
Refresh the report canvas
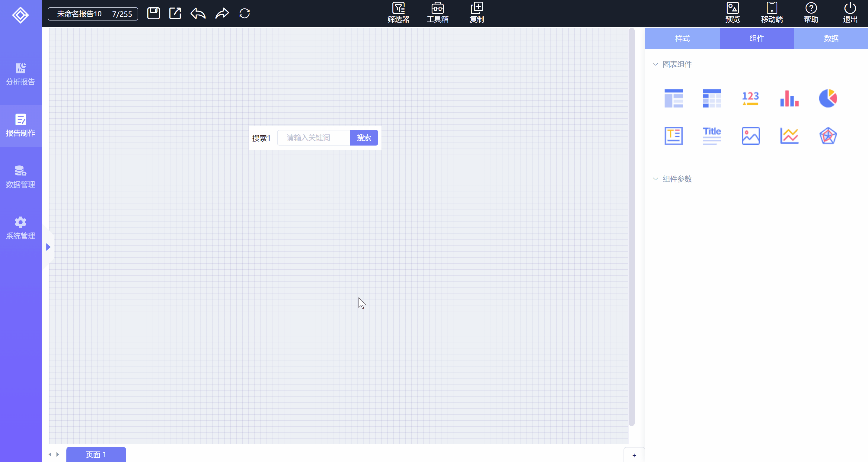click(x=245, y=14)
